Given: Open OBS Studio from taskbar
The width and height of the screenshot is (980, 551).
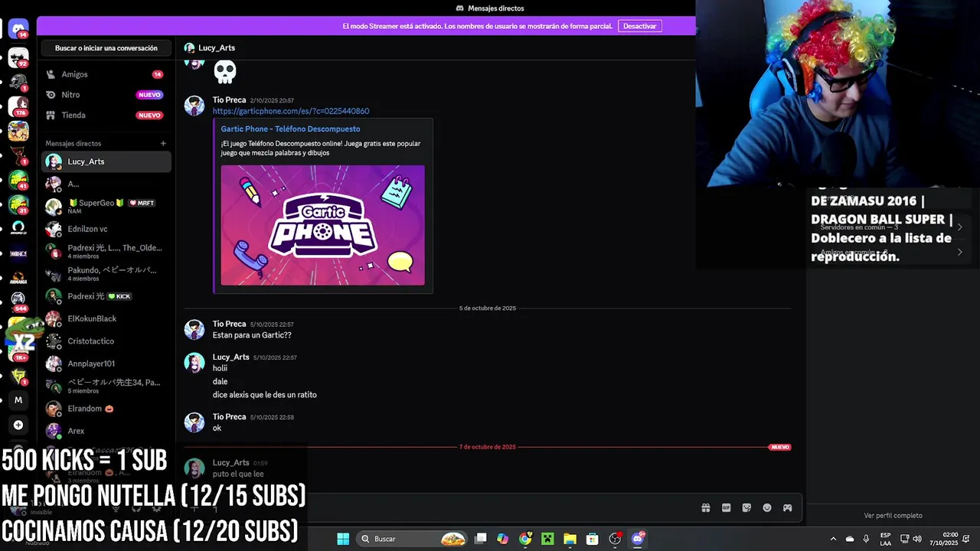Looking at the screenshot, I should (615, 539).
